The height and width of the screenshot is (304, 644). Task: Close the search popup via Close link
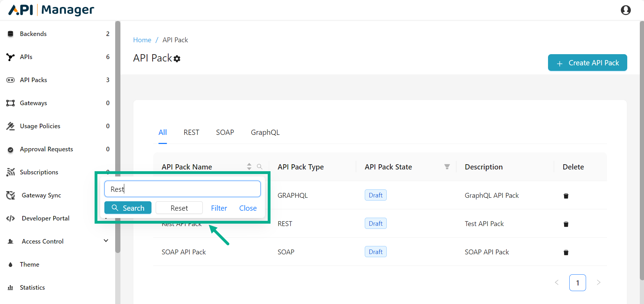pyautogui.click(x=248, y=208)
